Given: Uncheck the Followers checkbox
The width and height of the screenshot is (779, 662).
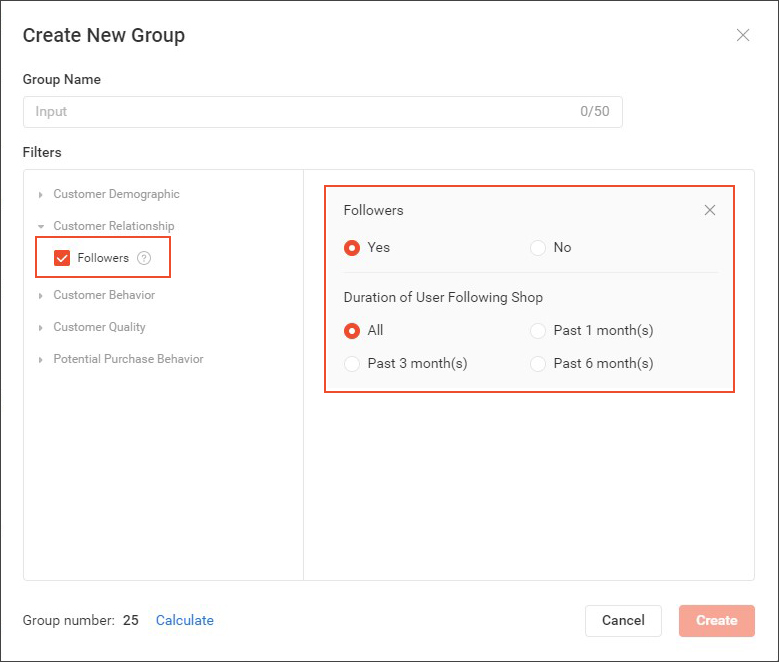Looking at the screenshot, I should [62, 258].
